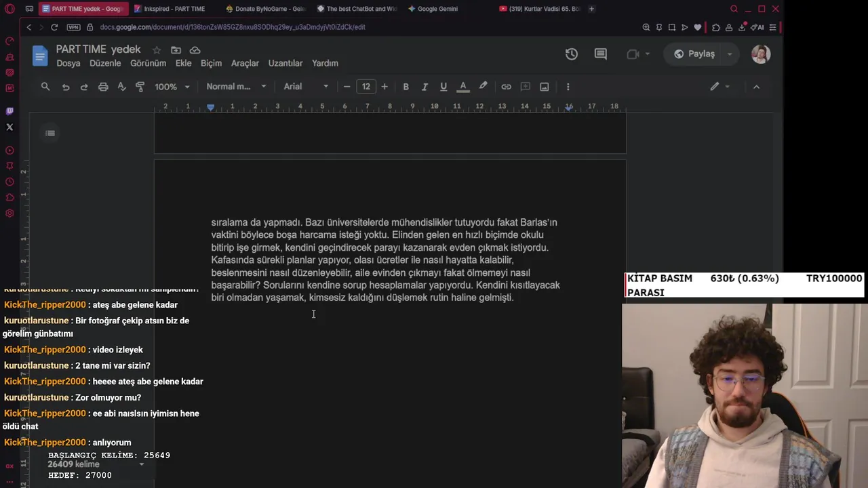
Task: Expand the Paylaş dropdown arrow
Action: [x=730, y=54]
